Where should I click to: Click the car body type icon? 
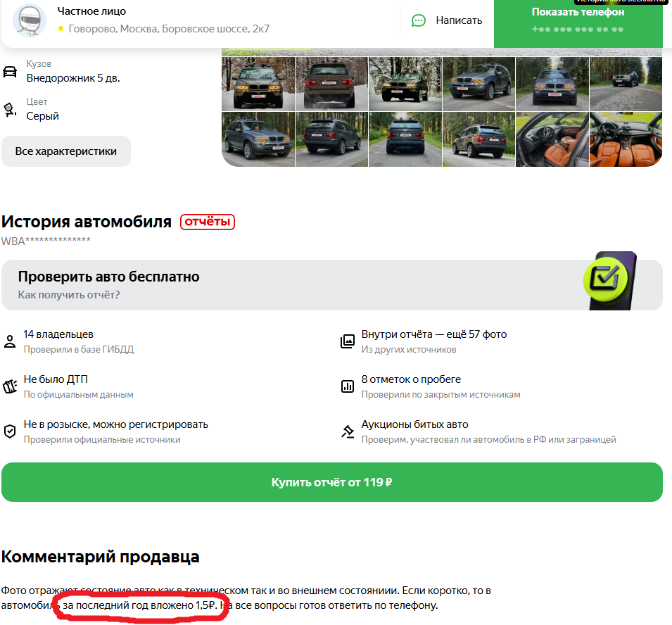[x=10, y=72]
